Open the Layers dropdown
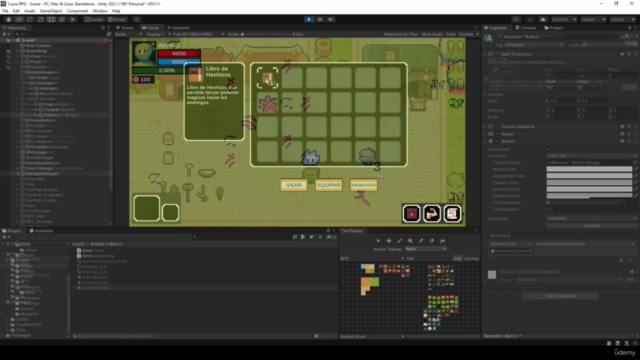This screenshot has height=360, width=640. pos(593,19)
